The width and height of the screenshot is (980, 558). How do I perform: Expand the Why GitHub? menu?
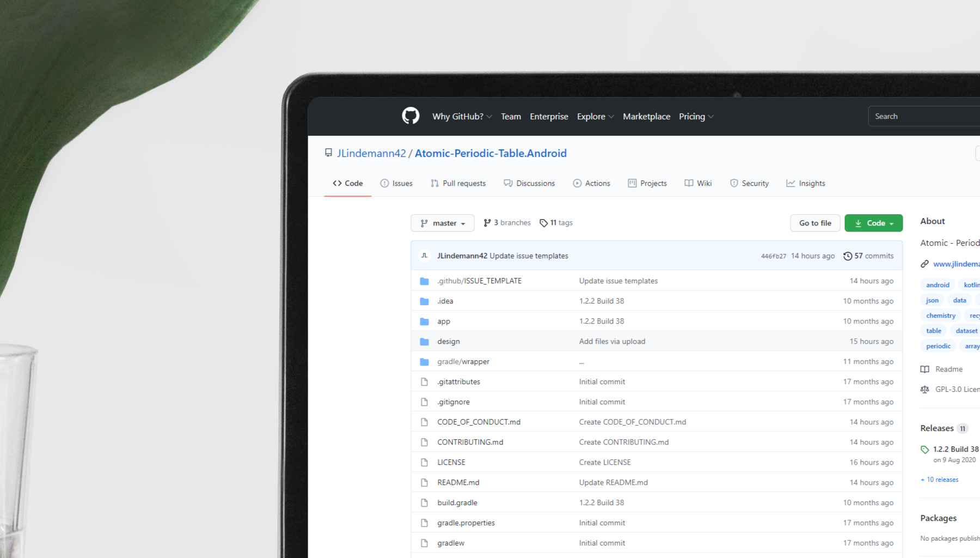click(x=462, y=117)
